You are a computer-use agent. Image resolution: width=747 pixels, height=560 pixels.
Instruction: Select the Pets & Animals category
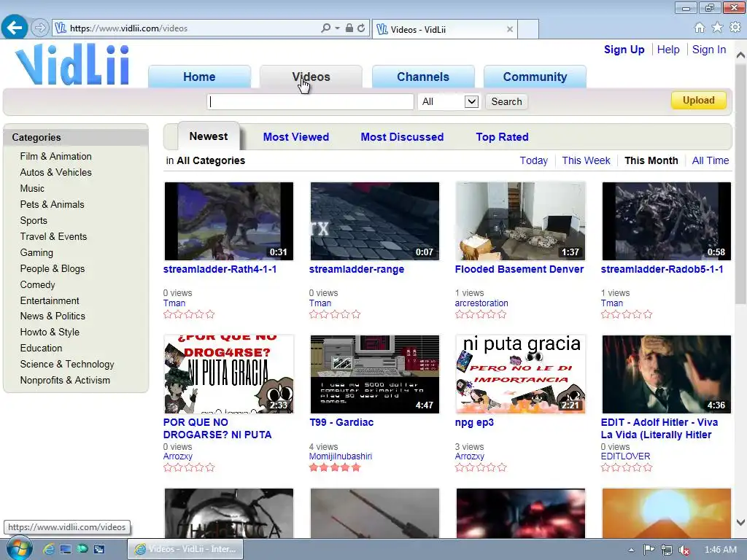tap(52, 204)
